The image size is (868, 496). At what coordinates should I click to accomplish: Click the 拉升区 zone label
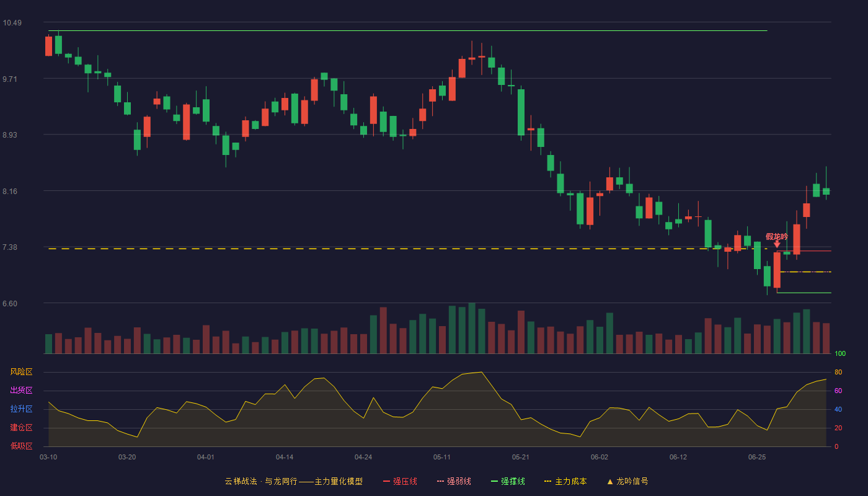click(x=21, y=409)
